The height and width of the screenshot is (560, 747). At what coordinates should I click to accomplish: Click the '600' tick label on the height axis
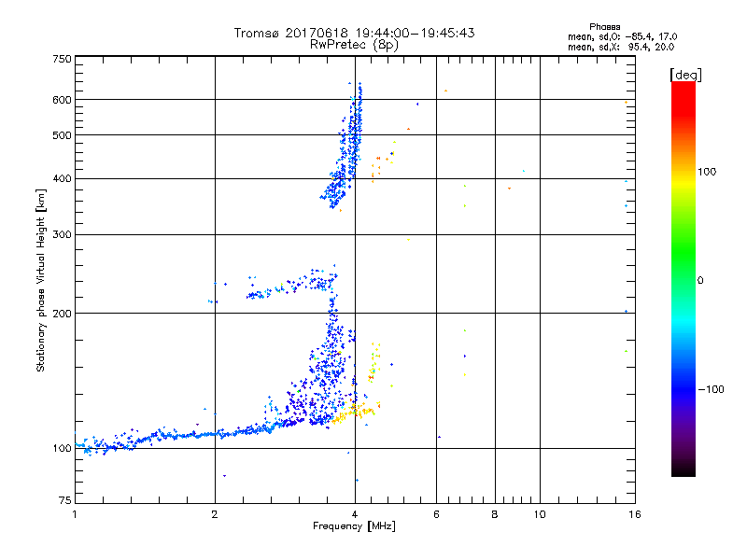62,100
